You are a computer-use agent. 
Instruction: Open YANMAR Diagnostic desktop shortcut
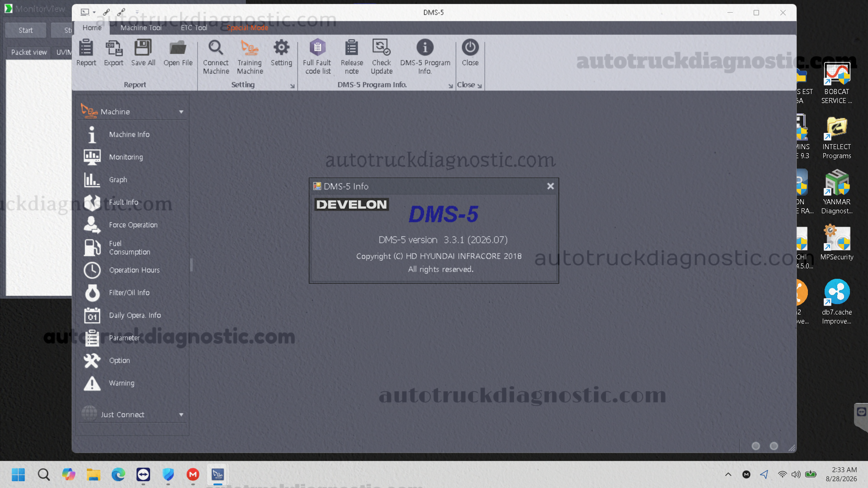click(837, 193)
